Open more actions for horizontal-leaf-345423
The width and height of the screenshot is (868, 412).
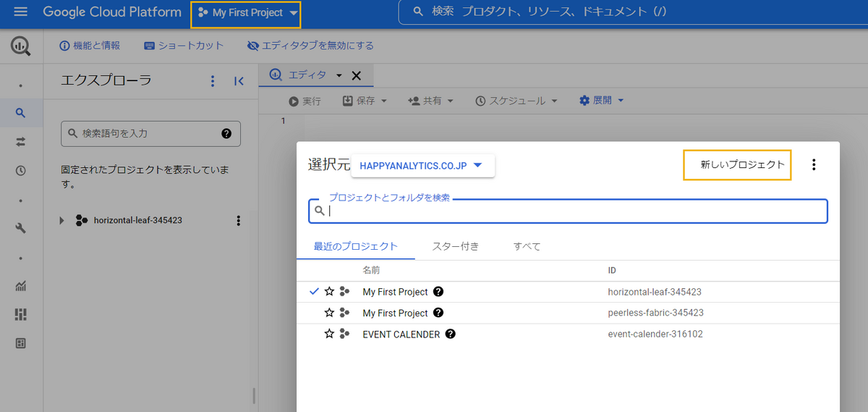tap(239, 220)
